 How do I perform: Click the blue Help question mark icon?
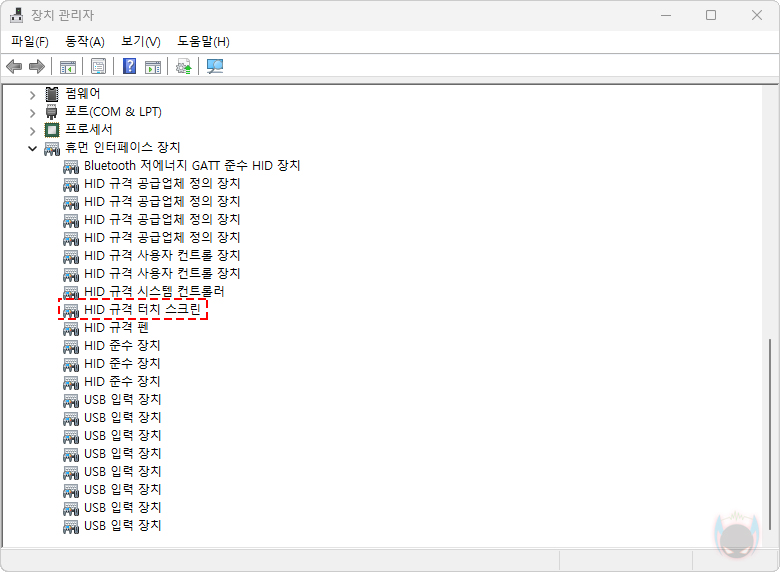129,66
